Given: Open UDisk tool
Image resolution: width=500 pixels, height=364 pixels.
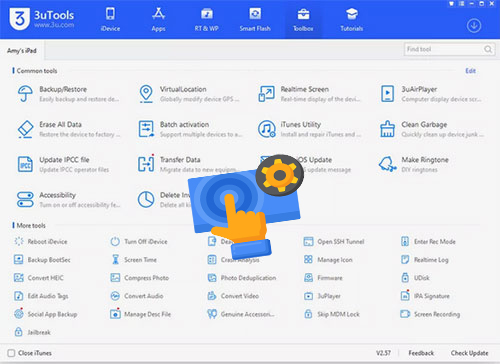Looking at the screenshot, I should 415,278.
